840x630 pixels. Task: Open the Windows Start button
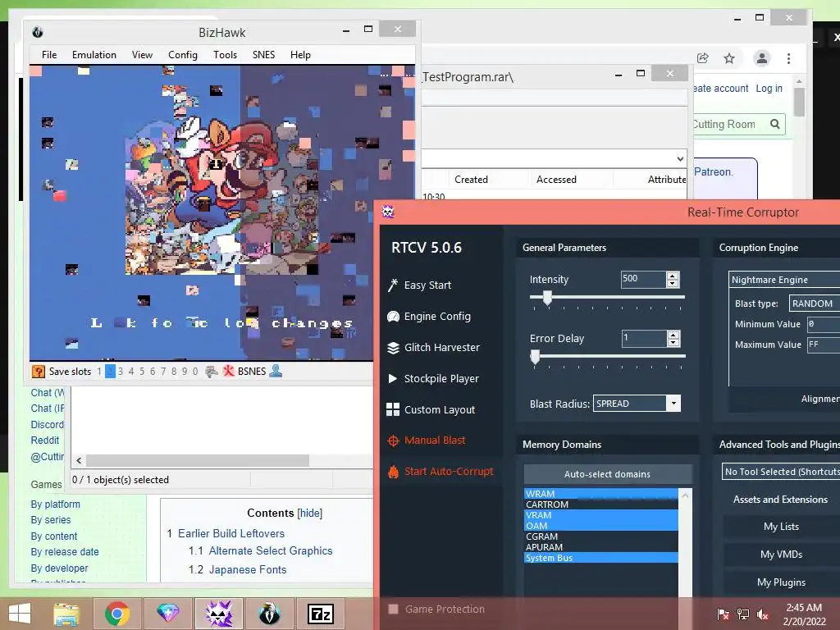[x=20, y=614]
